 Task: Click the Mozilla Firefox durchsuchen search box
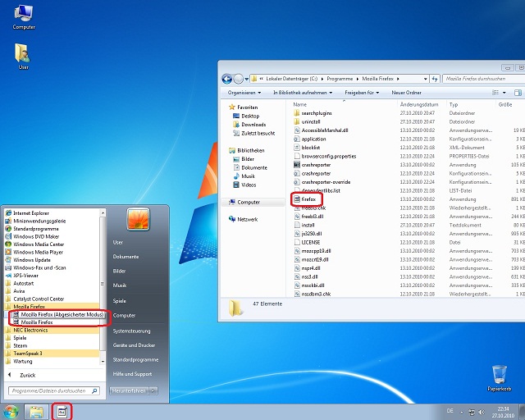pyautogui.click(x=484, y=79)
